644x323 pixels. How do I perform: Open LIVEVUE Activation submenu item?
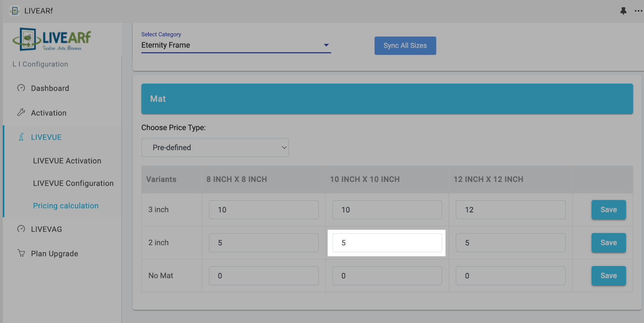tap(67, 161)
